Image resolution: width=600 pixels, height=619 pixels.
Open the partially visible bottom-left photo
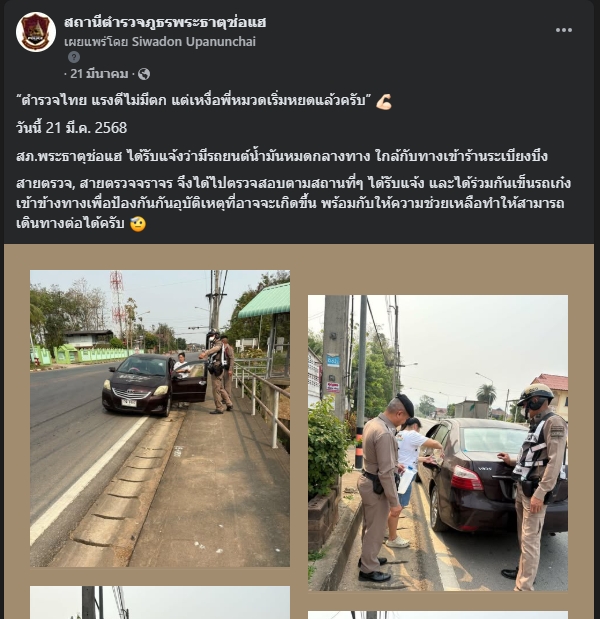click(x=160, y=602)
